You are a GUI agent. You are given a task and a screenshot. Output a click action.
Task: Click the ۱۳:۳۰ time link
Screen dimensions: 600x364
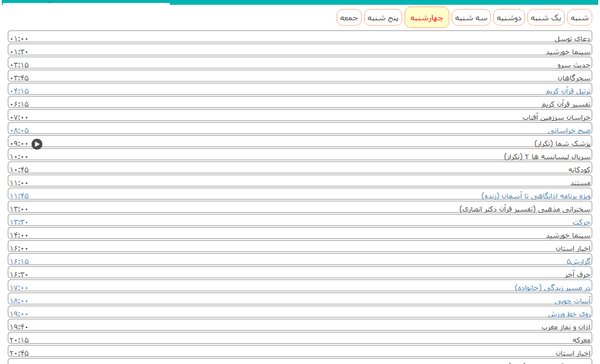[x=18, y=222]
